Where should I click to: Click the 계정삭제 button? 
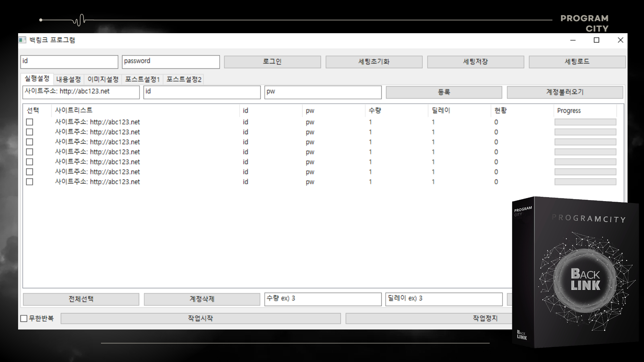(x=202, y=299)
